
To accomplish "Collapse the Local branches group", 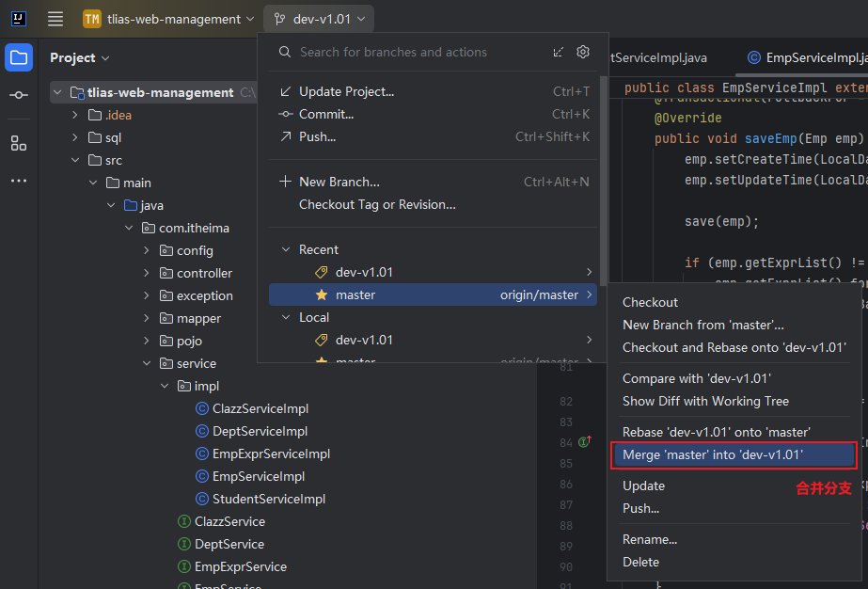I will (x=286, y=317).
